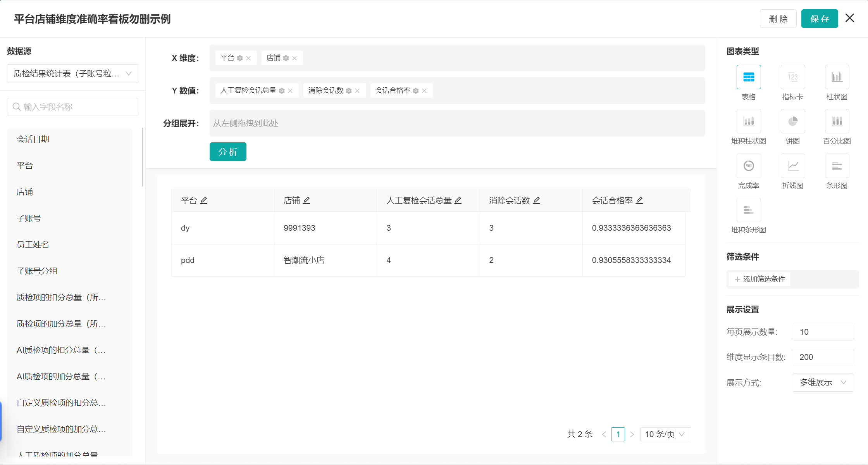Select the 条形图 chart type icon
The width and height of the screenshot is (868, 465).
(837, 166)
